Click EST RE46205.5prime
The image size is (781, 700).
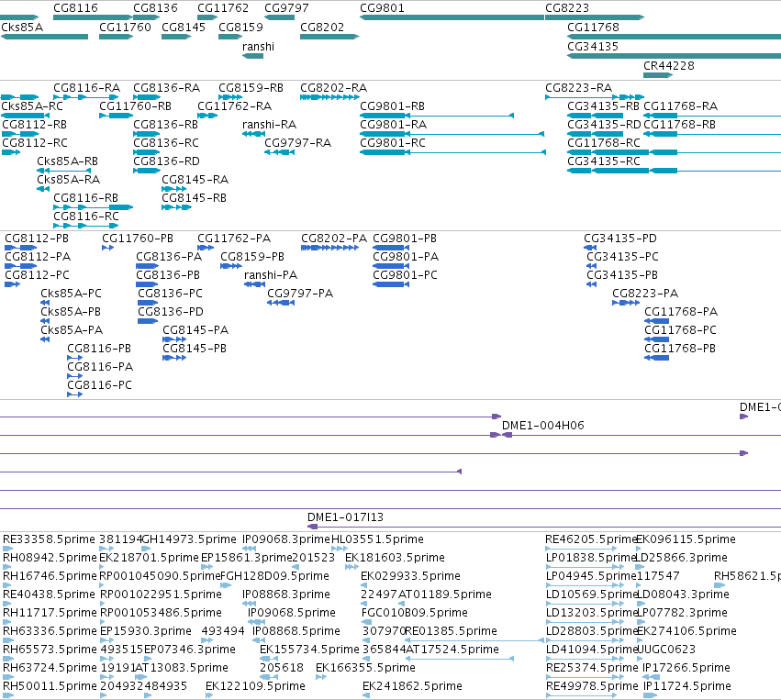pos(591,539)
